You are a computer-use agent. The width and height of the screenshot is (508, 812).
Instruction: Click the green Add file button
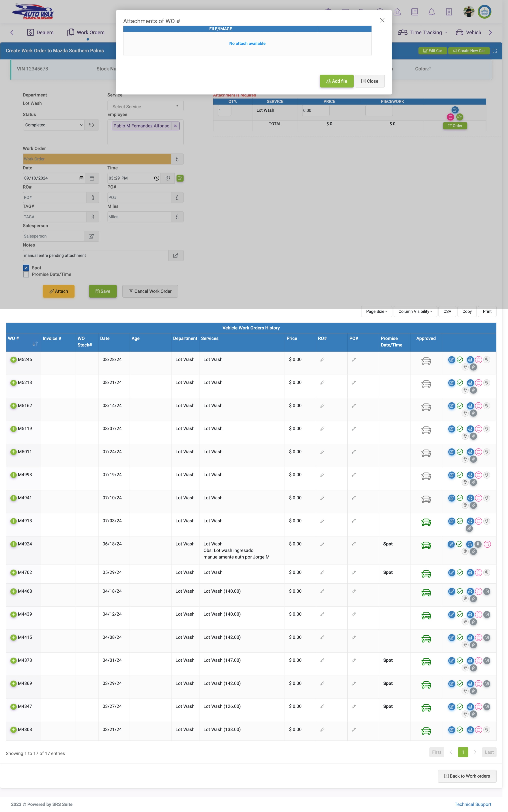click(336, 81)
